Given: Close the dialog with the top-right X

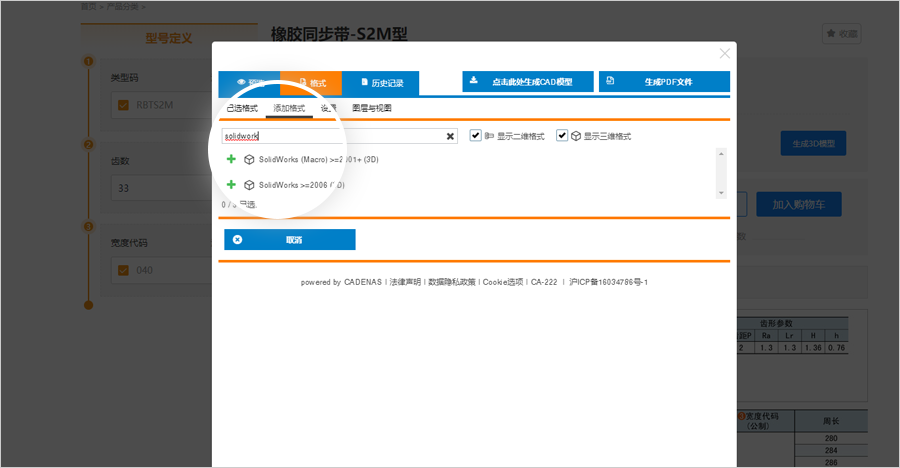Looking at the screenshot, I should coord(725,53).
